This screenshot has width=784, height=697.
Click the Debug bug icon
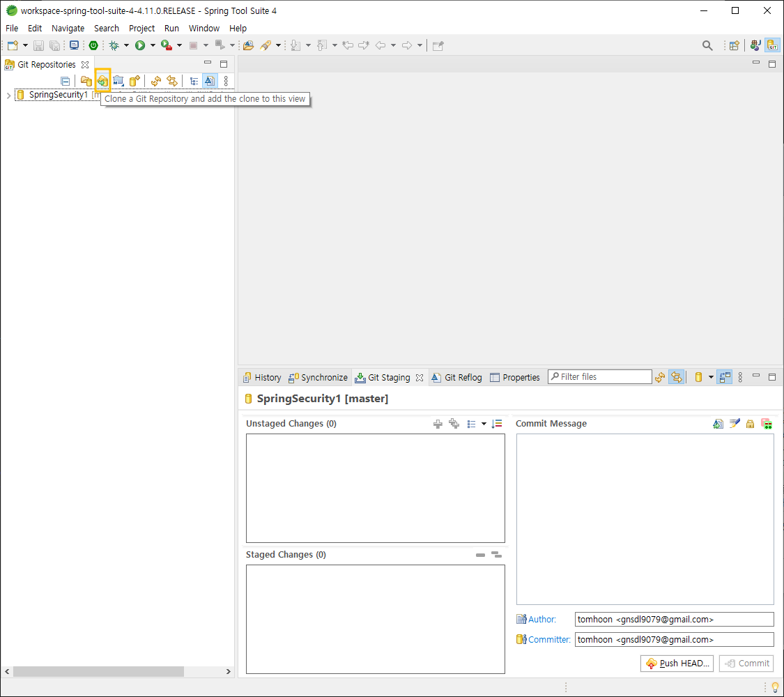tap(114, 45)
